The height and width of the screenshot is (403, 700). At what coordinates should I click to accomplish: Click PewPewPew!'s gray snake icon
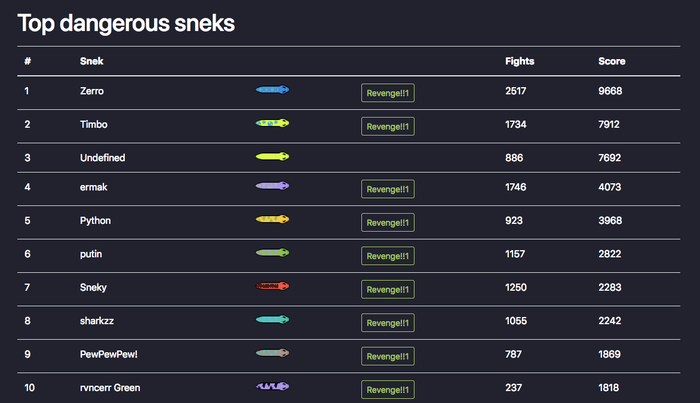273,353
